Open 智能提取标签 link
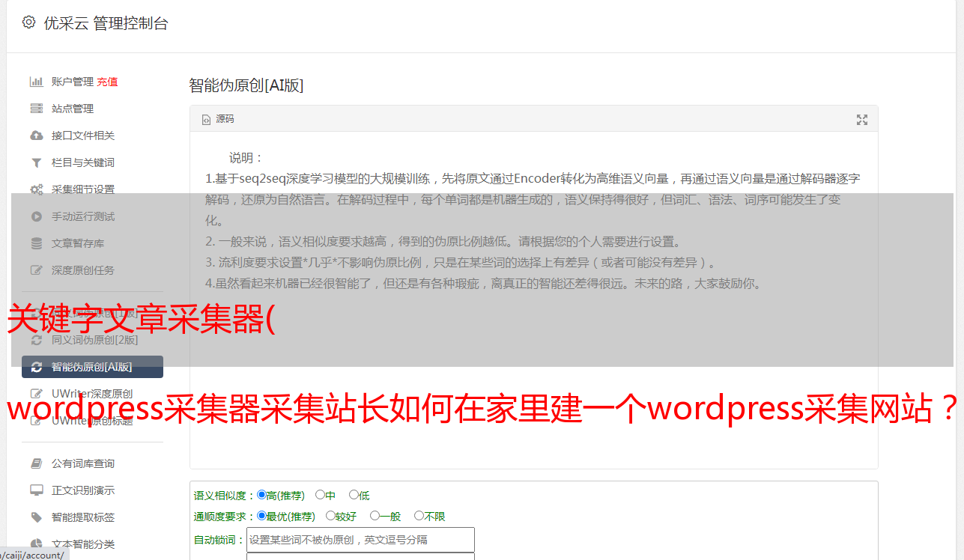This screenshot has height=560, width=964. click(83, 517)
